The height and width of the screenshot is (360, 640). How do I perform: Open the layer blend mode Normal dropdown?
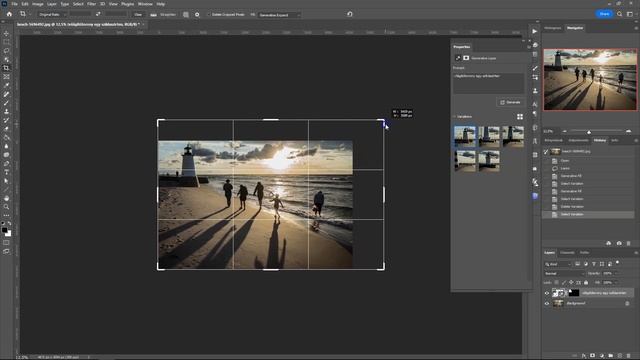tap(564, 273)
